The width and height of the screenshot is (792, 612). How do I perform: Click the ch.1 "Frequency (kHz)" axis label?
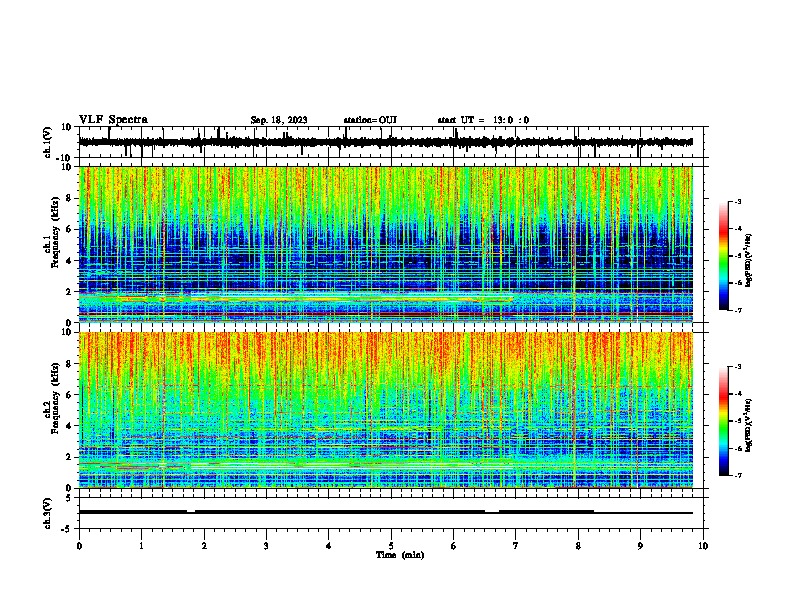point(55,233)
